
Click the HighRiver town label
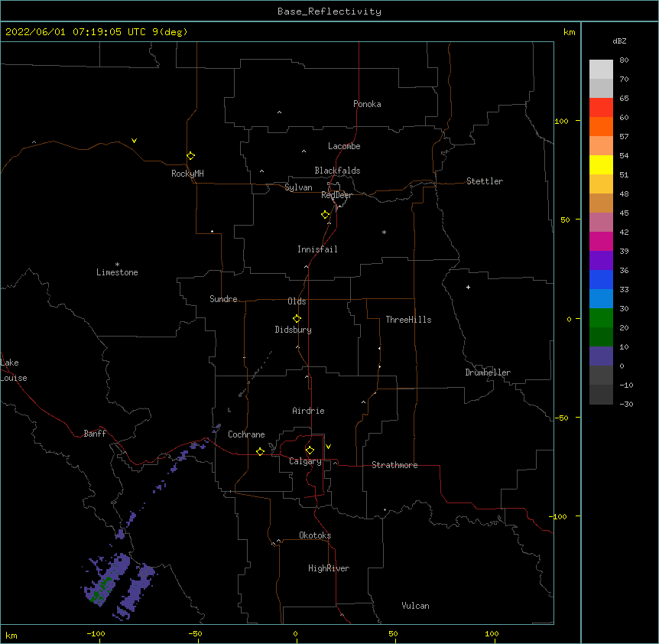pos(329,568)
